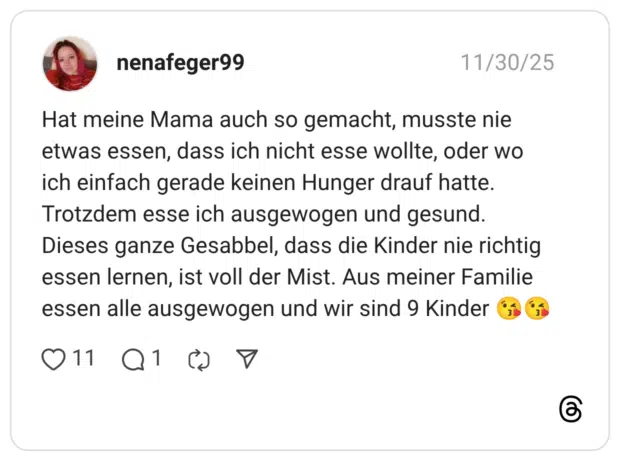
Task: Click the second kissing face emoji
Action: click(537, 309)
